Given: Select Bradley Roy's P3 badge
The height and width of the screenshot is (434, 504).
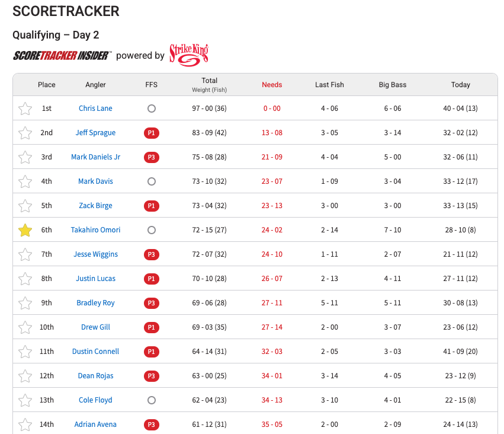Looking at the screenshot, I should pos(152,303).
